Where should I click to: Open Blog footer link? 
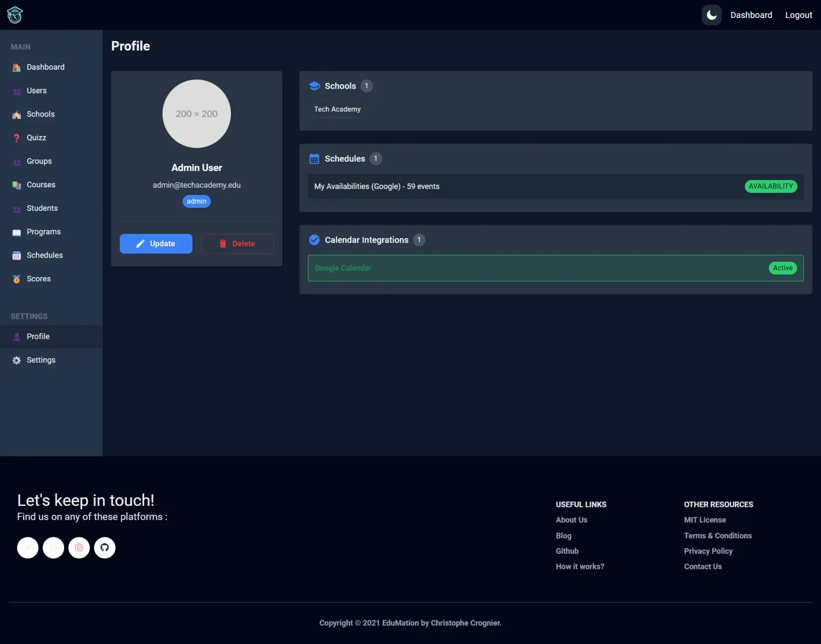[x=563, y=536]
